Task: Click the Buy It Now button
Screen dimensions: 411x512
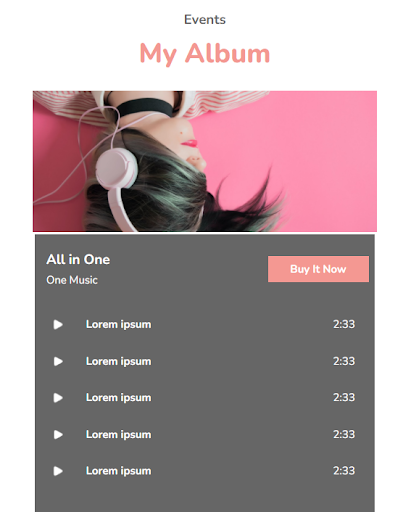Action: tap(318, 269)
